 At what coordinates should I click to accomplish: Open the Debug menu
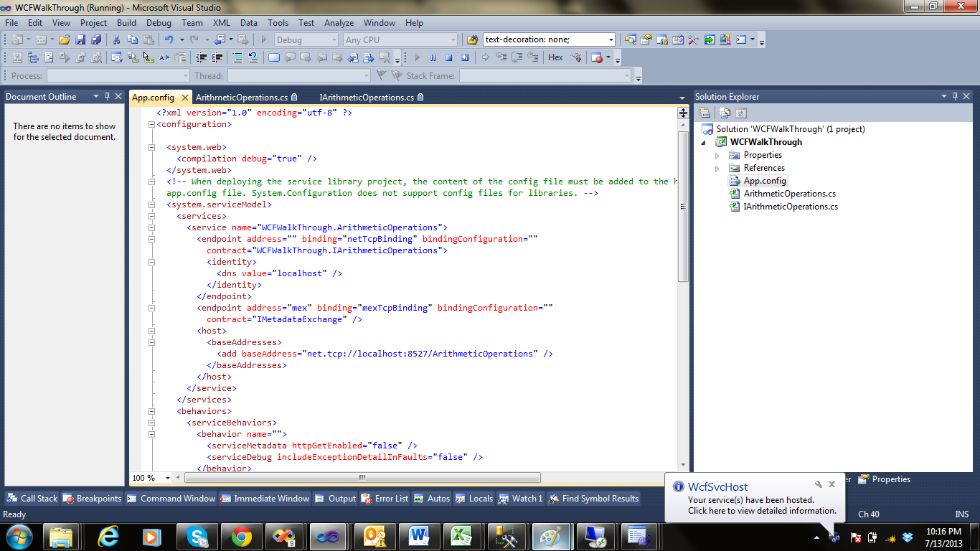(x=159, y=23)
